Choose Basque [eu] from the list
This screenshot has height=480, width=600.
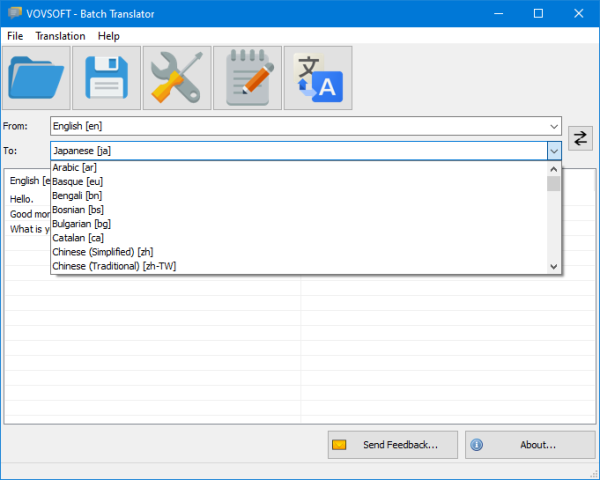299,181
